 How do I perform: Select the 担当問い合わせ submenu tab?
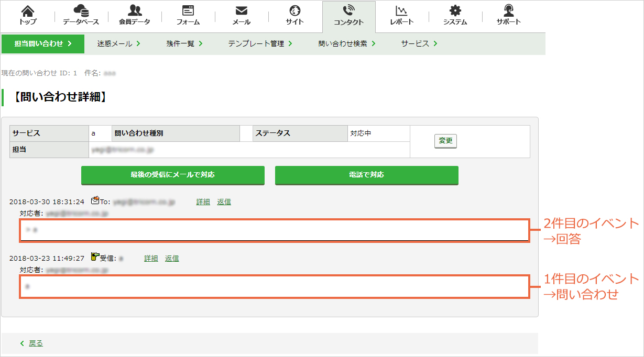(x=43, y=43)
